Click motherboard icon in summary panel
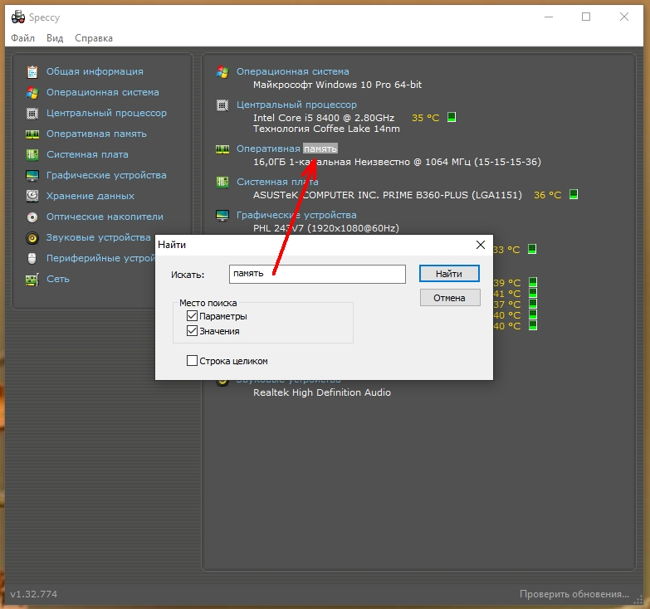 223,182
